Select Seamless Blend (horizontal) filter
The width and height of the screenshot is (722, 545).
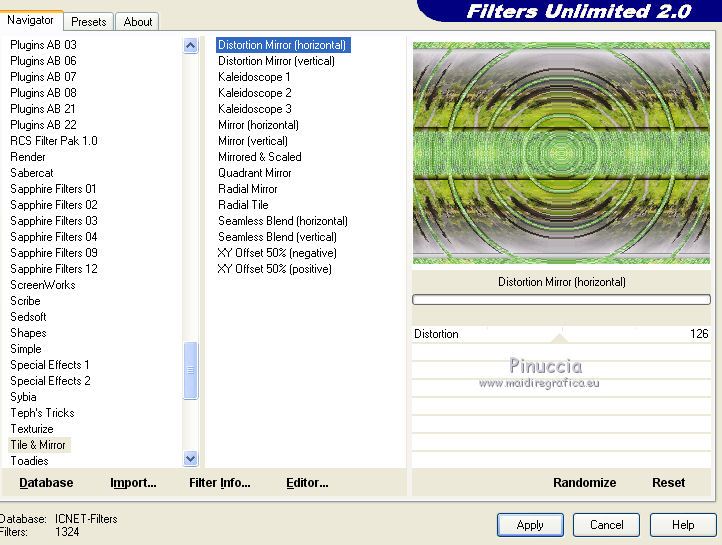click(283, 221)
